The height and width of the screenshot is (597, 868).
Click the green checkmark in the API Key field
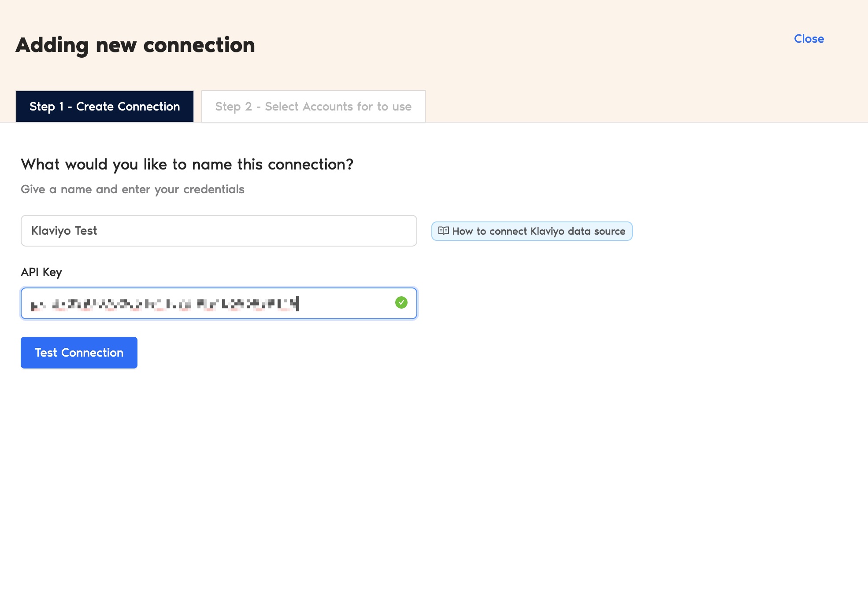tap(401, 302)
